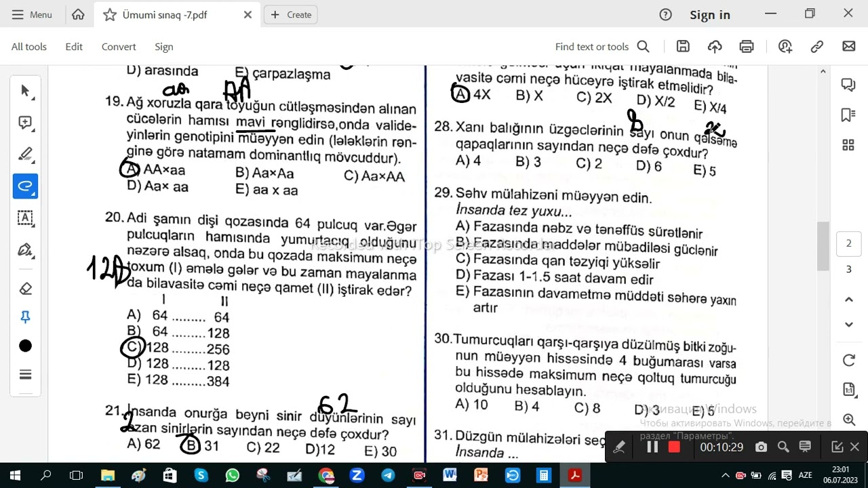
Task: Open Windows taskbar search
Action: pos(46,475)
